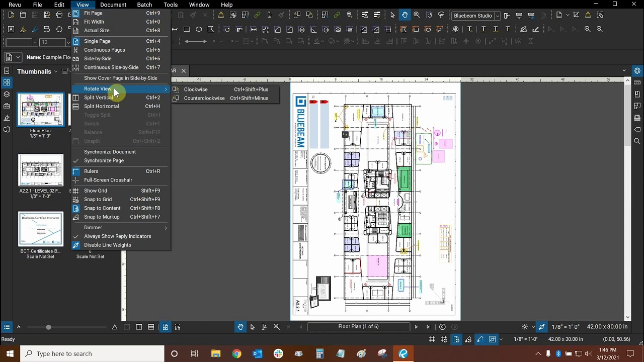
Task: Click the Zoom In icon at toolbar right
Action: (x=588, y=29)
